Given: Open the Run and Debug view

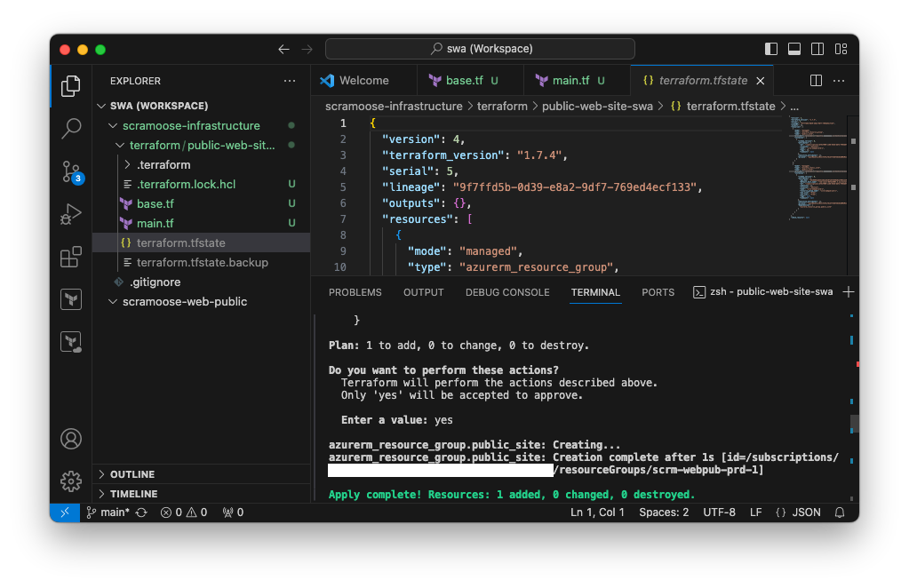Looking at the screenshot, I should [x=71, y=214].
